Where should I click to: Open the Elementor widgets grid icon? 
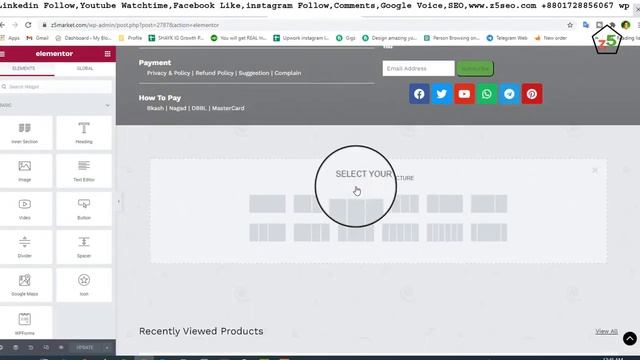pos(107,53)
